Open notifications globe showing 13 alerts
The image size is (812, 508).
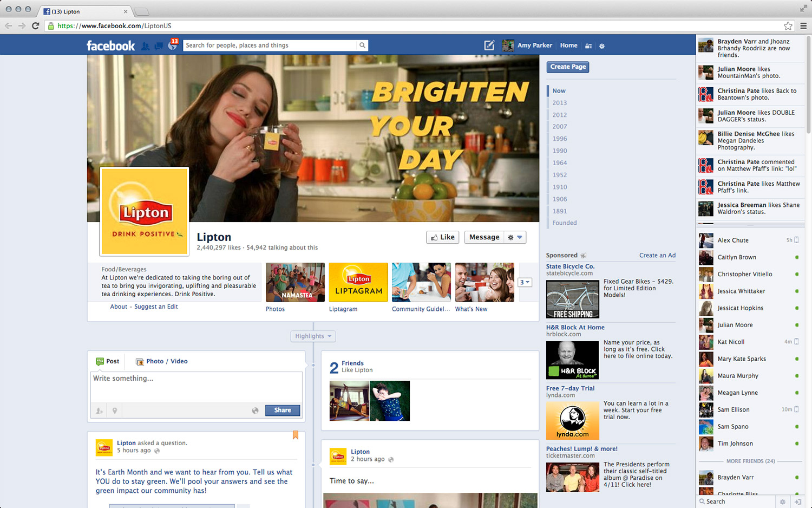173,45
